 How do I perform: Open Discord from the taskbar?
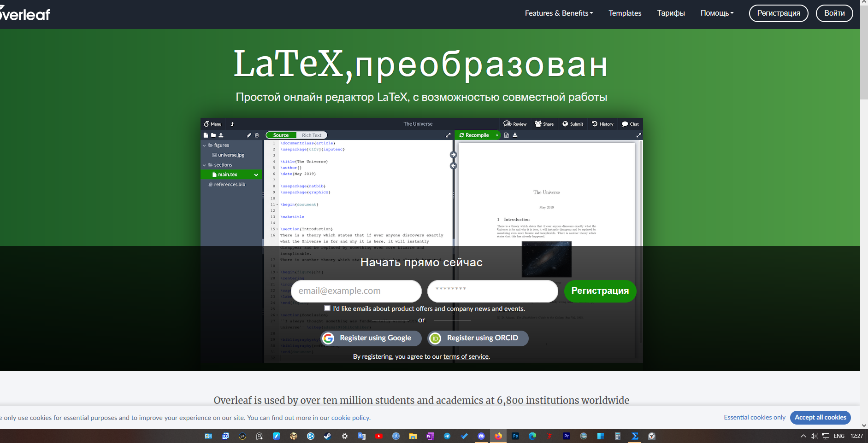click(x=481, y=436)
